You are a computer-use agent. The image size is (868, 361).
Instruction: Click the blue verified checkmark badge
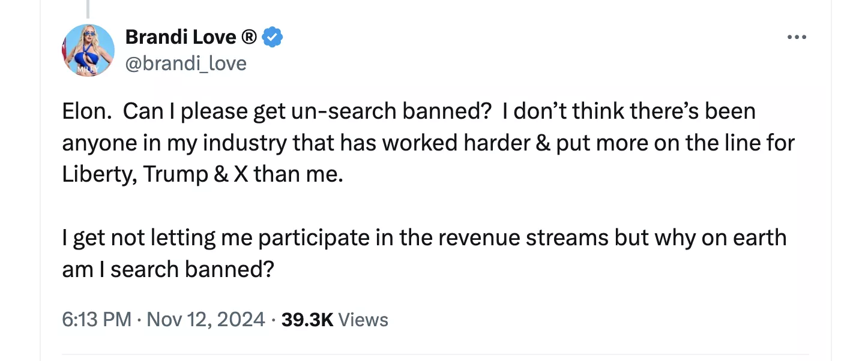pyautogui.click(x=274, y=37)
